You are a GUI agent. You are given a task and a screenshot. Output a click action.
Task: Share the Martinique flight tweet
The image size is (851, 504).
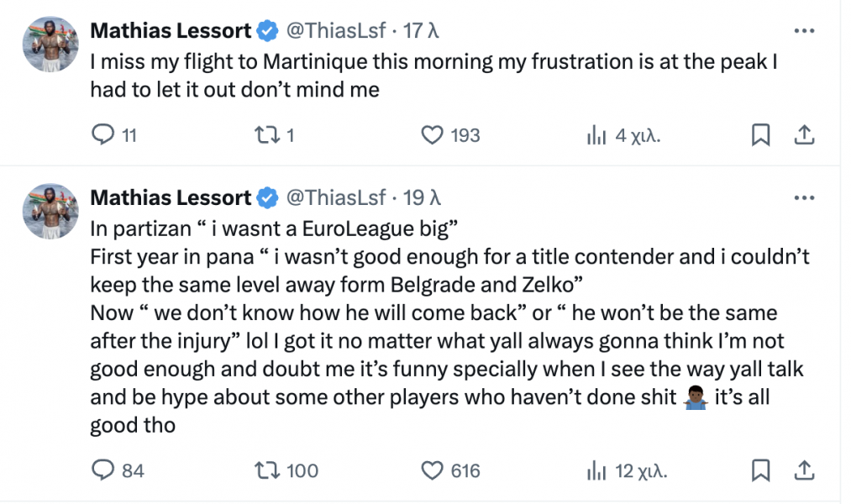click(x=803, y=135)
